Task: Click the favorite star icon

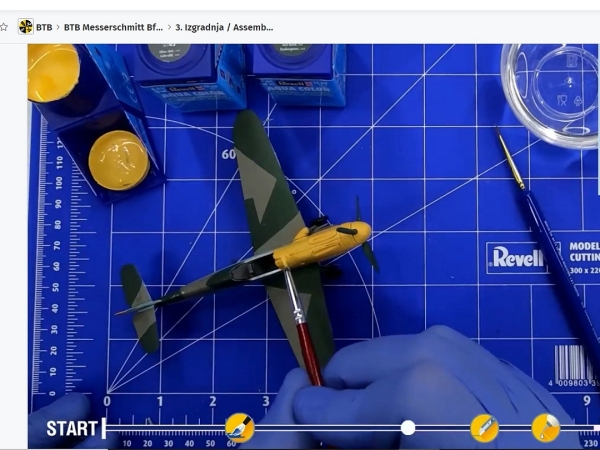Action: click(4, 27)
